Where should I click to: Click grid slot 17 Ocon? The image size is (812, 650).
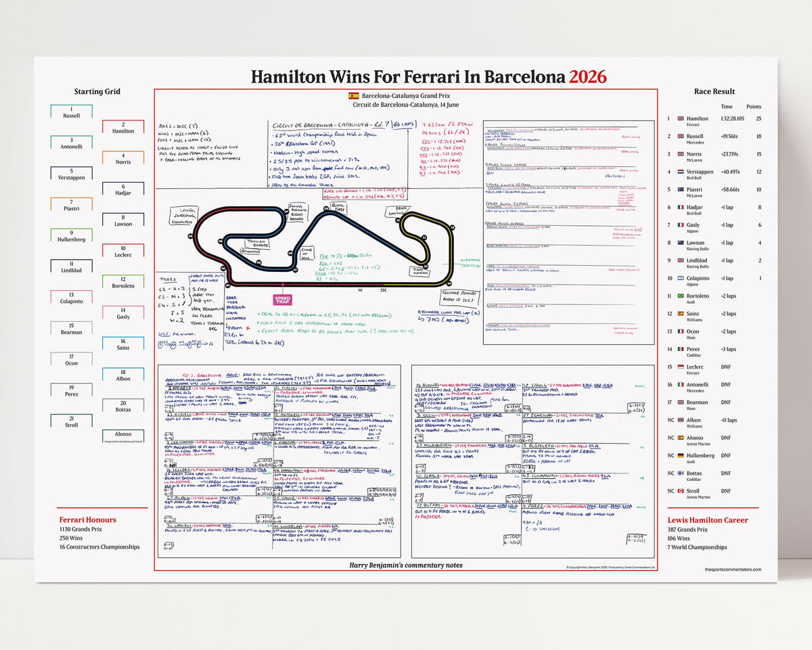[71, 361]
